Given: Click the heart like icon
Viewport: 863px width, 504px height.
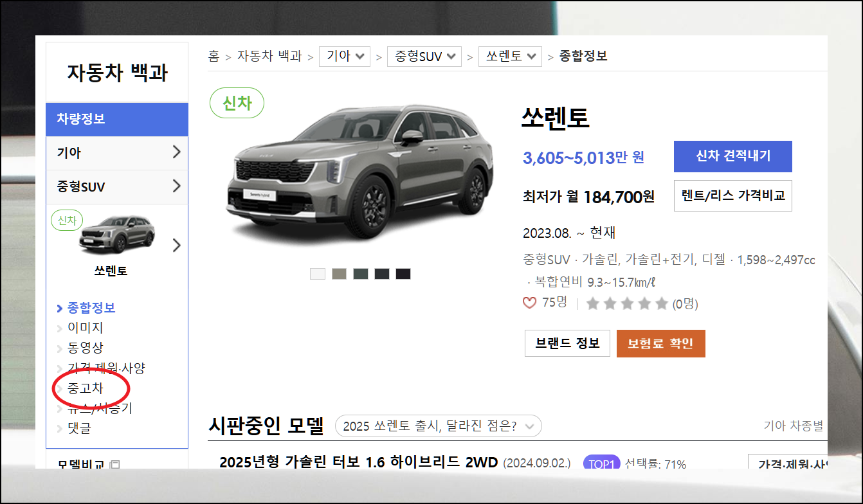Looking at the screenshot, I should [x=530, y=303].
